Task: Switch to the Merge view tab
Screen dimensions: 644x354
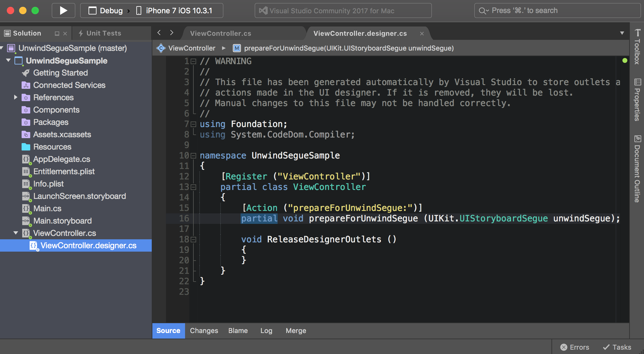Action: coord(296,331)
